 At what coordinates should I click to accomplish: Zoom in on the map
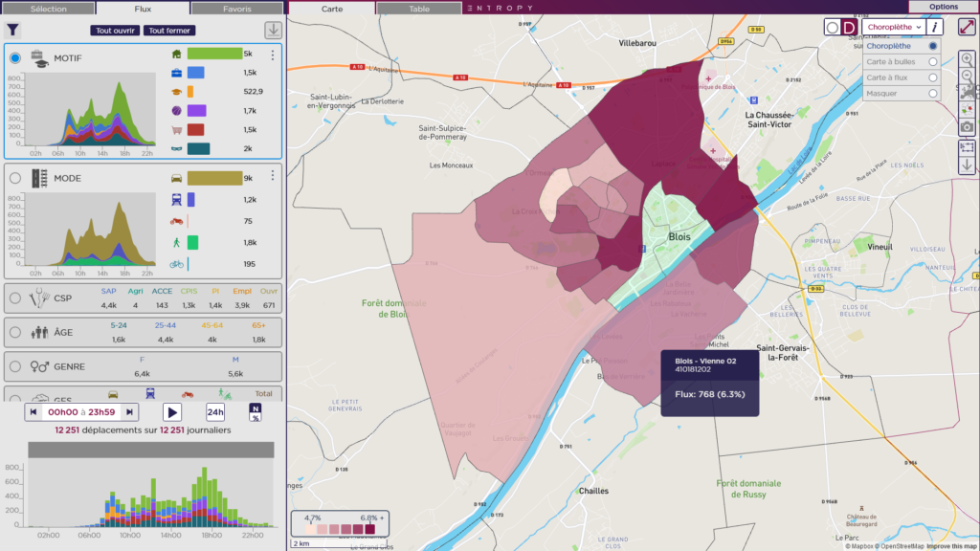tap(967, 59)
